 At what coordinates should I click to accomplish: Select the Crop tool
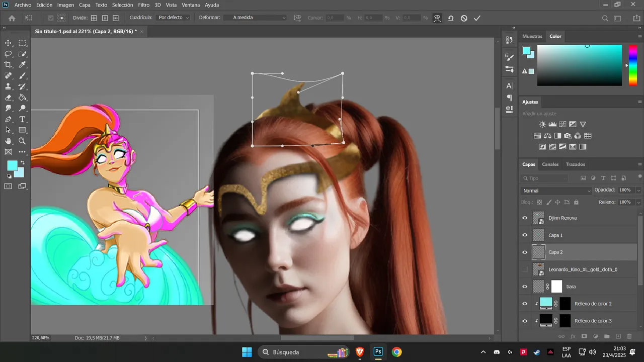pyautogui.click(x=9, y=65)
